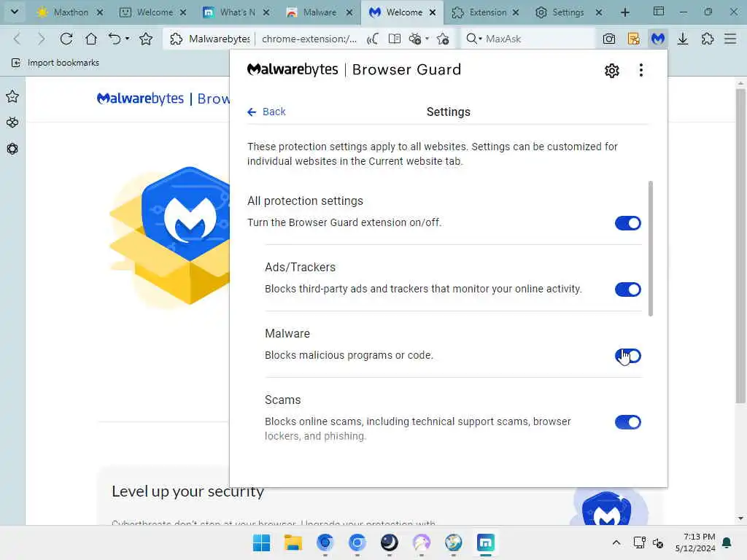Click the ad blocker icon in address bar
This screenshot has height=560, width=747.
pyautogui.click(x=415, y=39)
